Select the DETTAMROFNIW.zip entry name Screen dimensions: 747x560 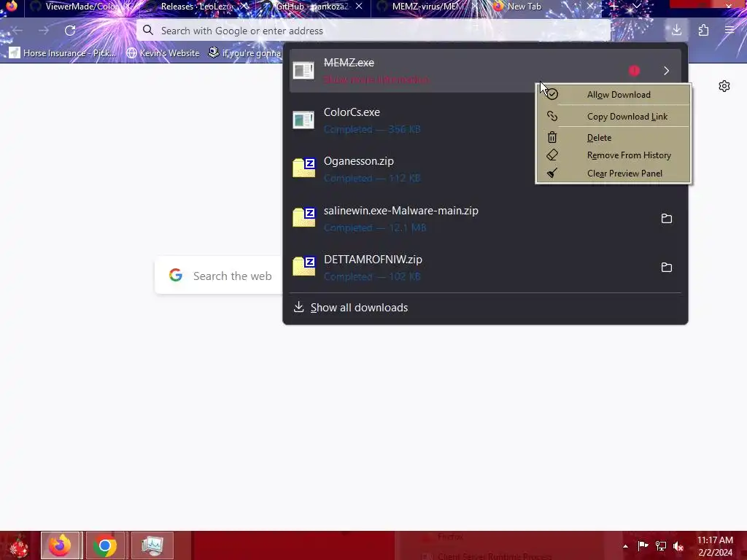[x=373, y=260]
